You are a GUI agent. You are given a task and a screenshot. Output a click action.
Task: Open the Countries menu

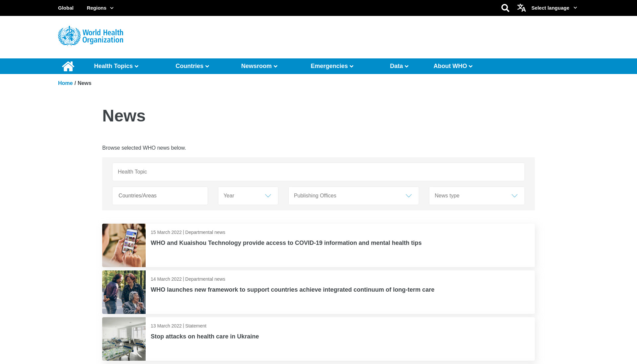pos(192,66)
